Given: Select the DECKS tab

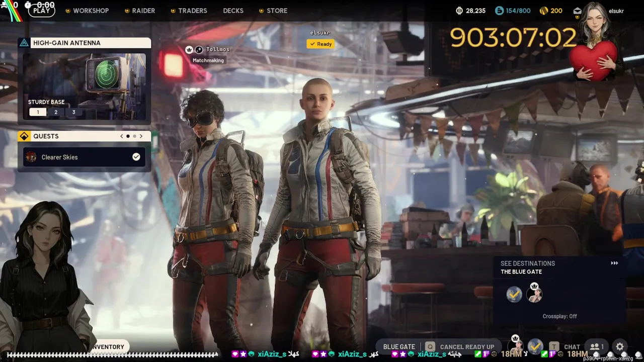Looking at the screenshot, I should [x=233, y=11].
